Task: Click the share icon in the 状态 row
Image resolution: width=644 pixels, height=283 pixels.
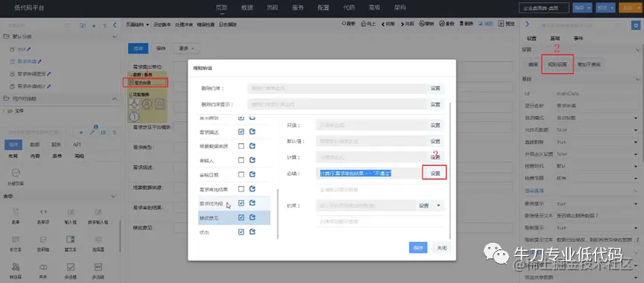Action: [253, 232]
